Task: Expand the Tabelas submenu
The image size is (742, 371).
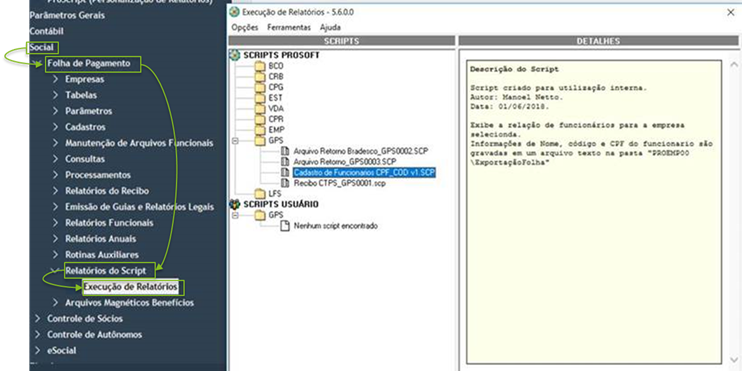Action: coord(56,95)
